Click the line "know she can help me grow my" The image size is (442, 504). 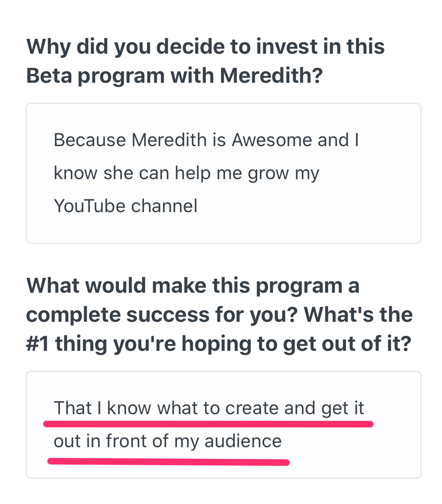[186, 173]
